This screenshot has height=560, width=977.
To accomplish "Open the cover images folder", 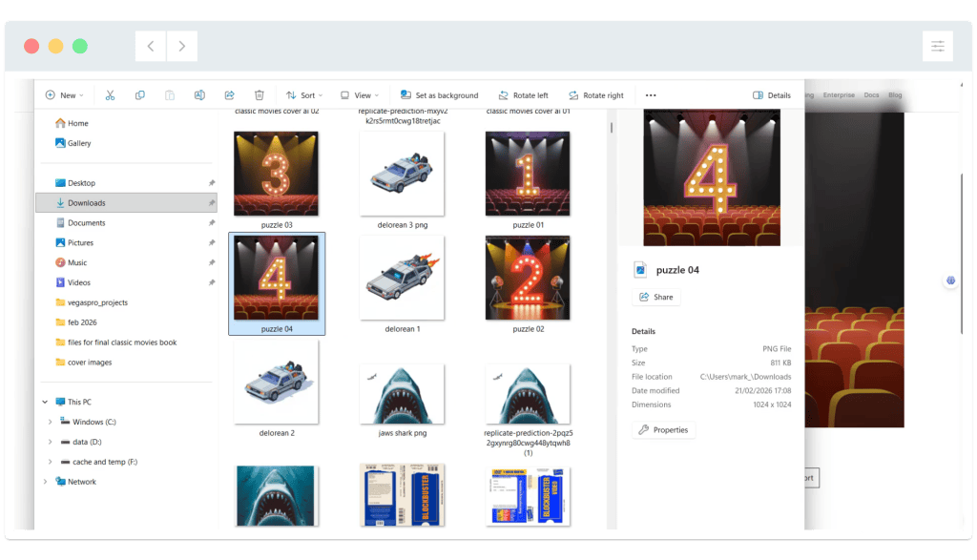I will coord(84,363).
